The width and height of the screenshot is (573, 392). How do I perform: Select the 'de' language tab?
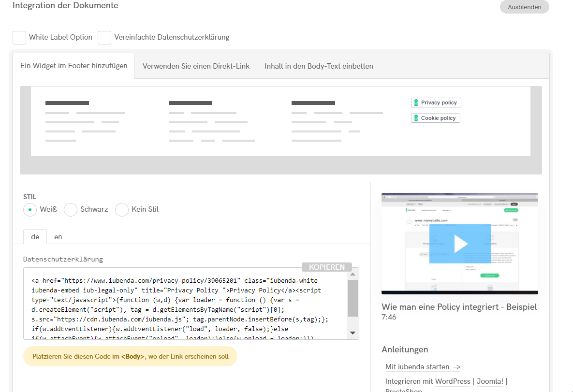click(35, 237)
